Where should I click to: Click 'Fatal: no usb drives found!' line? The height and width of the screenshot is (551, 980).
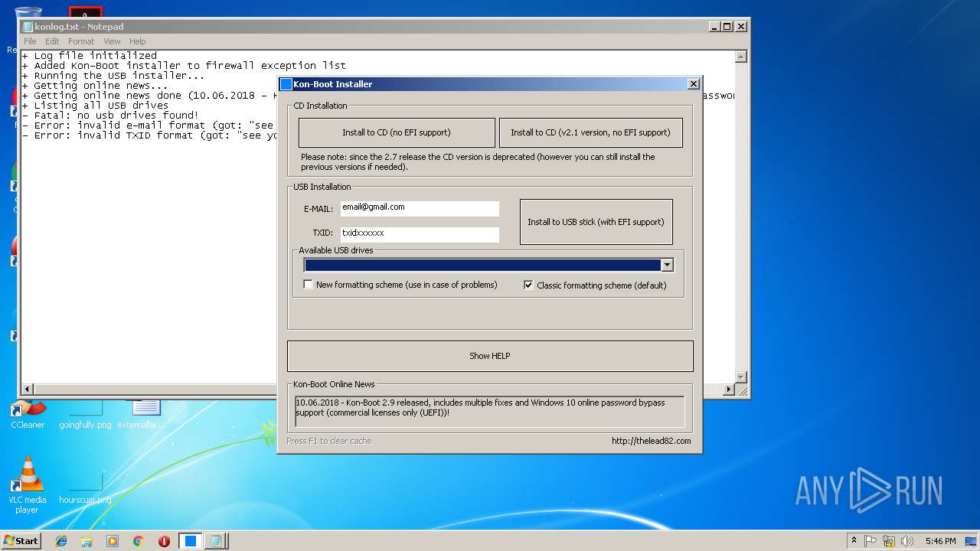pos(110,116)
